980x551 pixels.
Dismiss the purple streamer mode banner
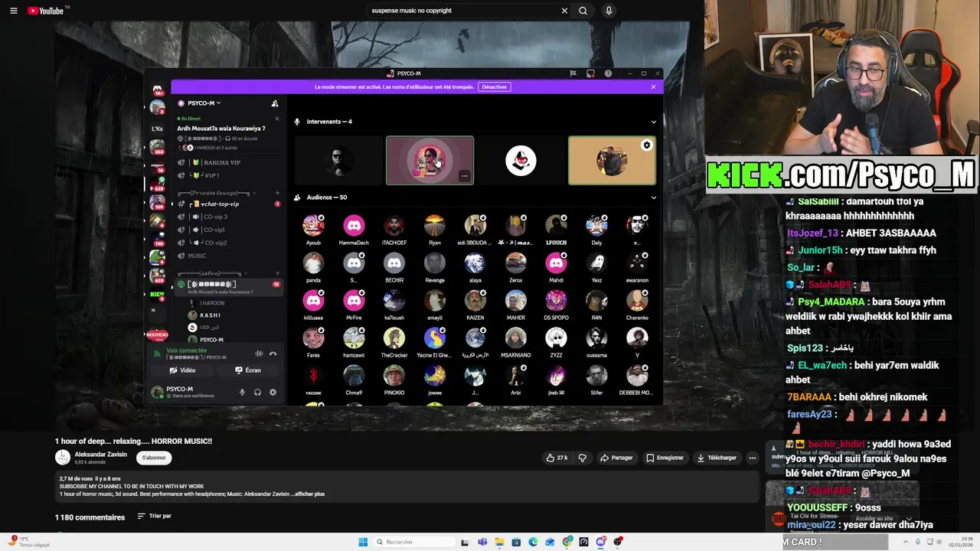[x=653, y=86]
